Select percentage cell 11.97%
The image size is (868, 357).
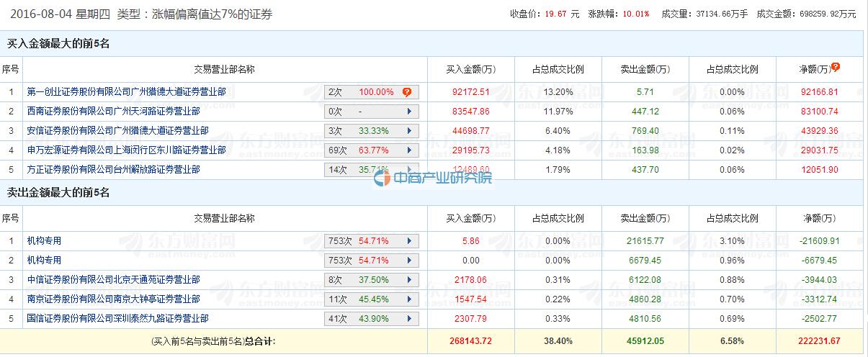click(558, 112)
